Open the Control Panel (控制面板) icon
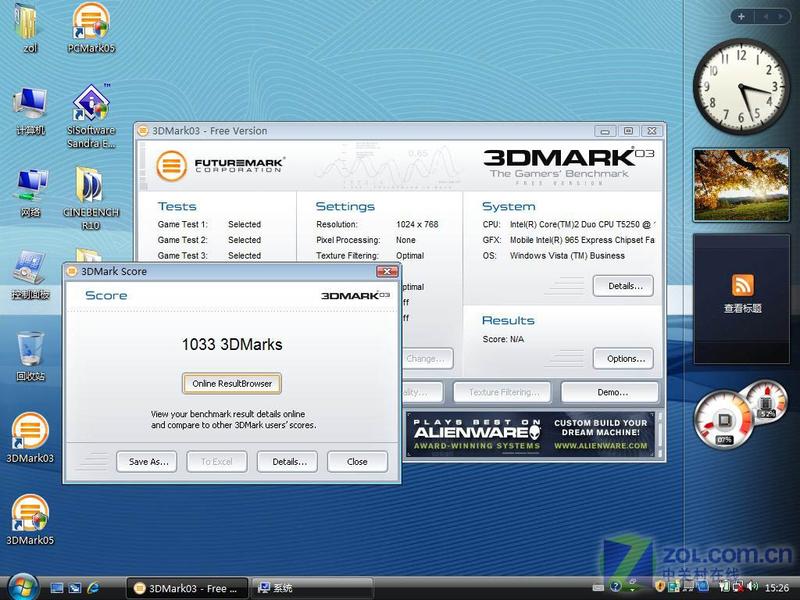The image size is (800, 600). 30,274
